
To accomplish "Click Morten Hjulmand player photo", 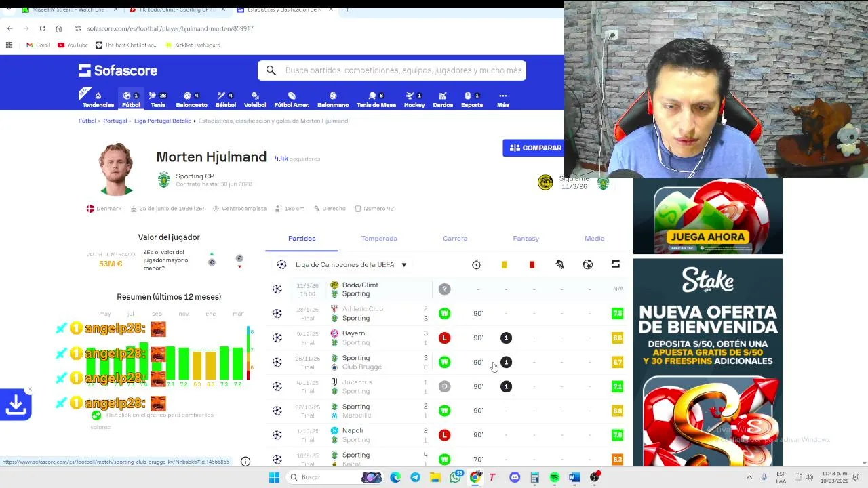I will tap(115, 169).
